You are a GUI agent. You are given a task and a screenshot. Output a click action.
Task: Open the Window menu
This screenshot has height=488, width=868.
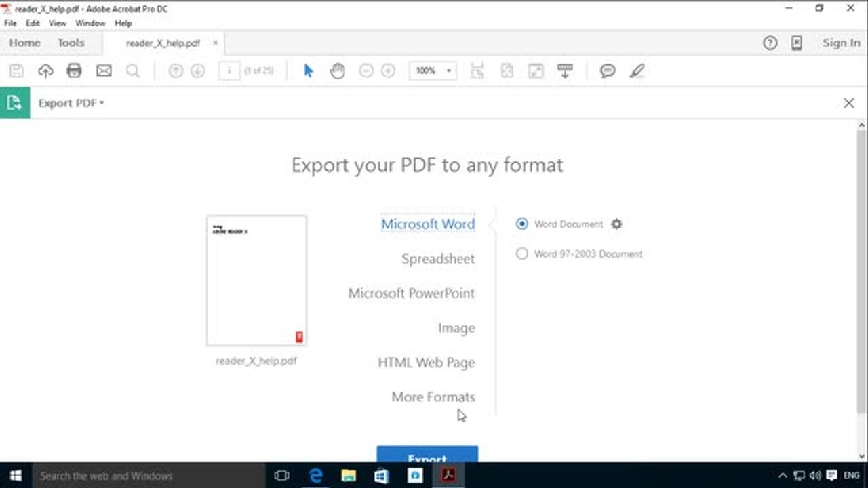(x=90, y=23)
